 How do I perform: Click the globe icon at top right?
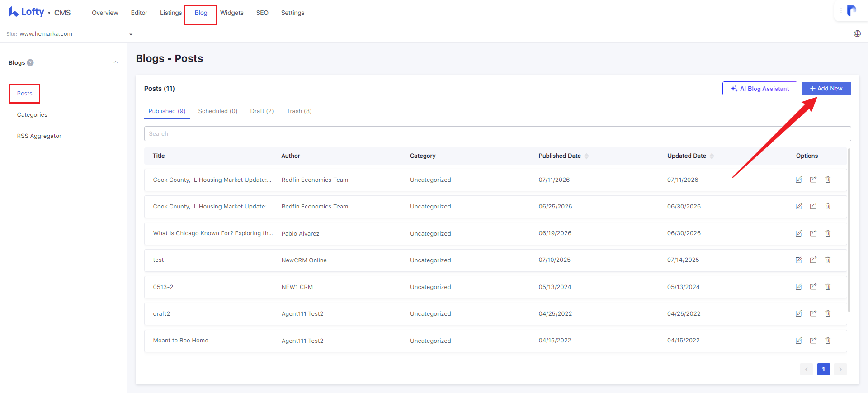click(857, 34)
